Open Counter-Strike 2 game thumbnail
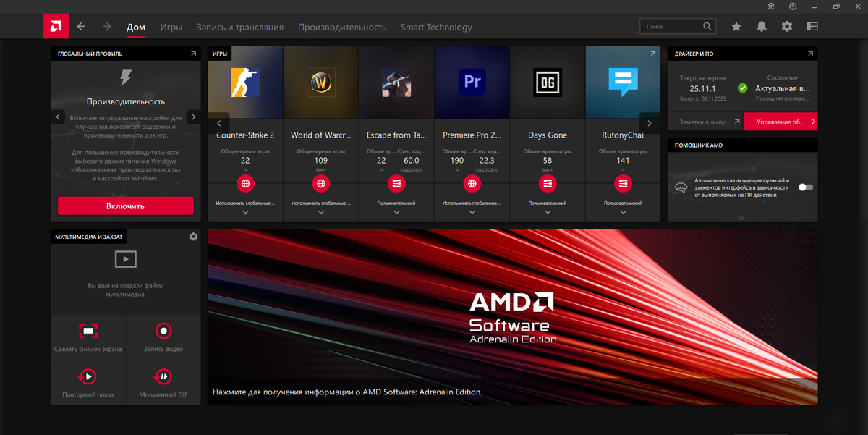Viewport: 868px width, 435px height. [245, 83]
